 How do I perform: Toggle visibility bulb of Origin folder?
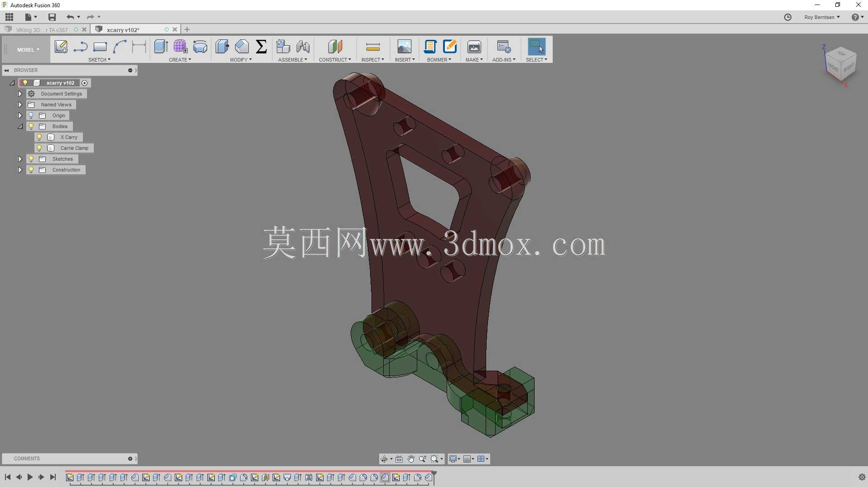pyautogui.click(x=31, y=115)
